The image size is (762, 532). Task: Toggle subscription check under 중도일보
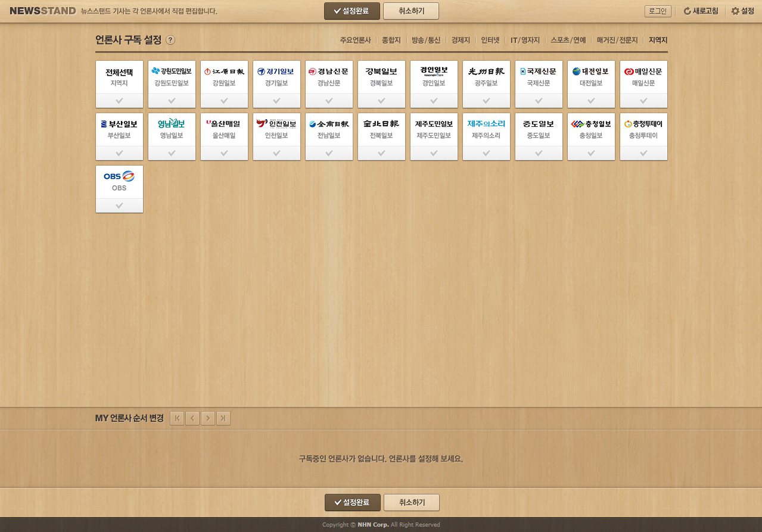pyautogui.click(x=539, y=153)
